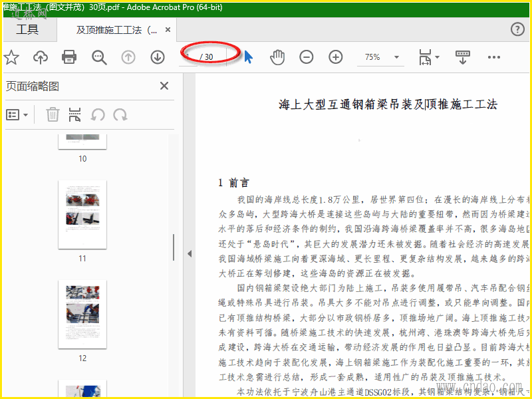Print the document with printer icon

[x=69, y=57]
